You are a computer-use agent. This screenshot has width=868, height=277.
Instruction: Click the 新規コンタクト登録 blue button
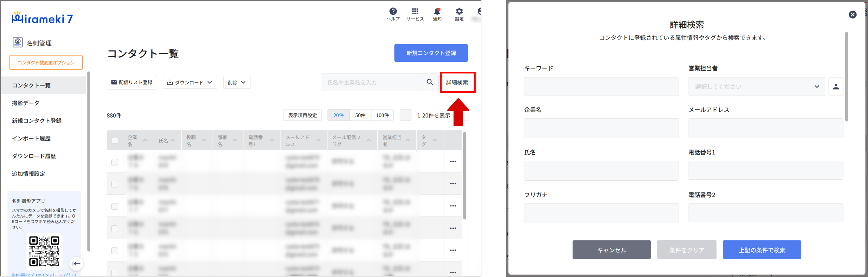pyautogui.click(x=431, y=53)
